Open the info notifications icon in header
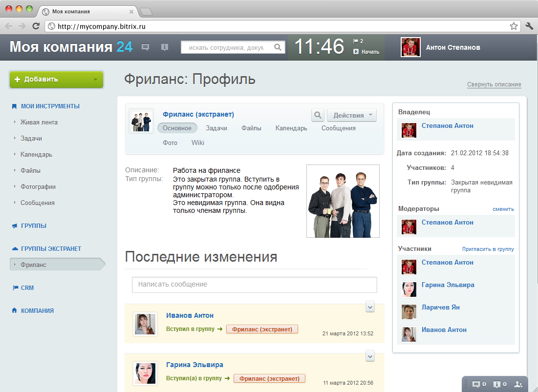Image resolution: width=538 pixels, height=392 pixels. point(165,47)
